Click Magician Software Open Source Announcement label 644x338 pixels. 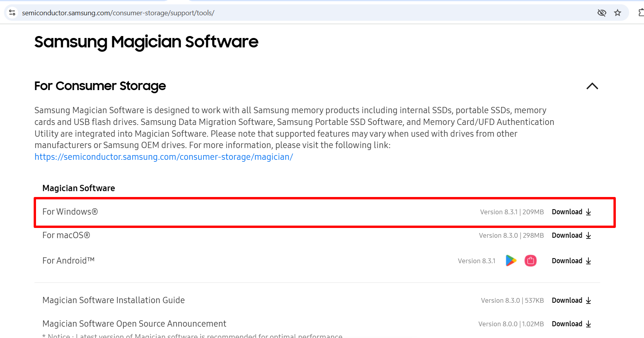(x=134, y=324)
